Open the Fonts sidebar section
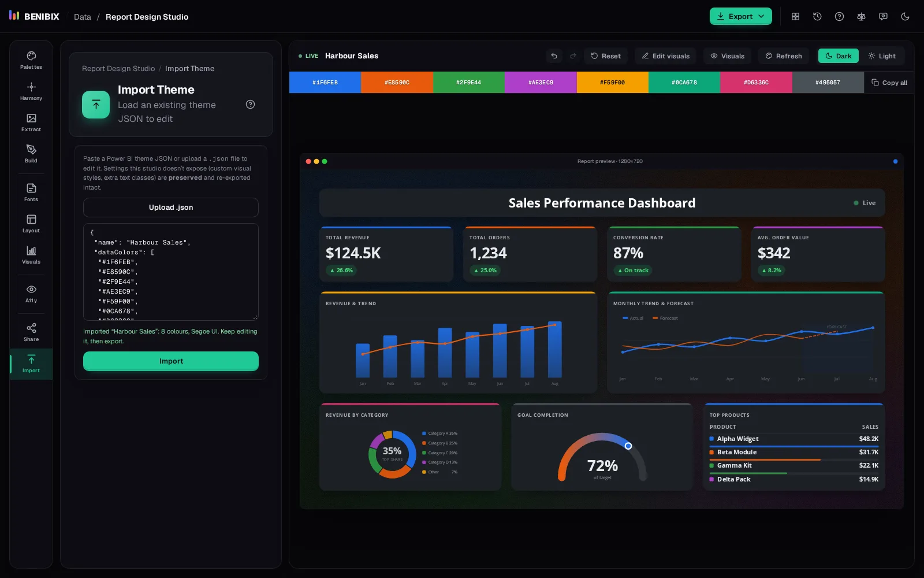 (31, 192)
